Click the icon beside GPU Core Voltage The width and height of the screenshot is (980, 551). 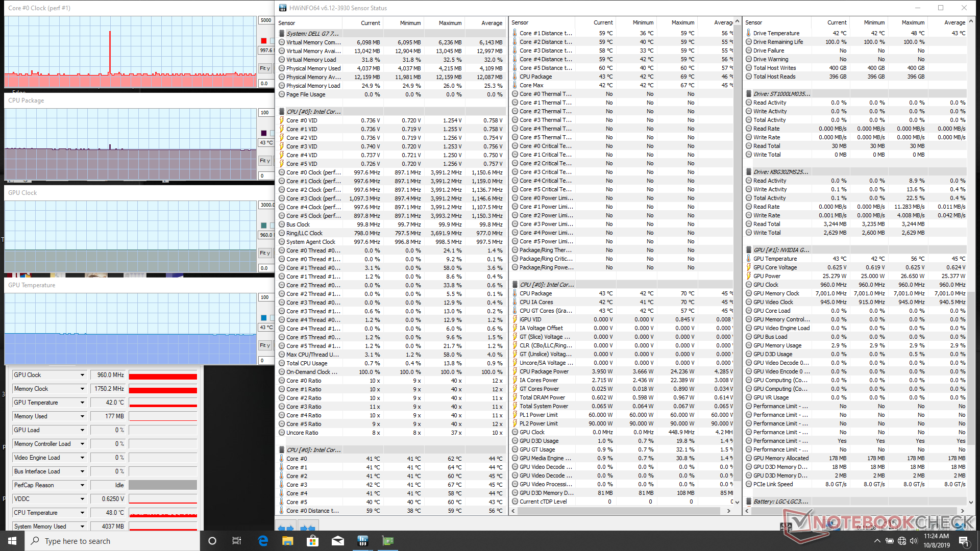[x=749, y=267]
